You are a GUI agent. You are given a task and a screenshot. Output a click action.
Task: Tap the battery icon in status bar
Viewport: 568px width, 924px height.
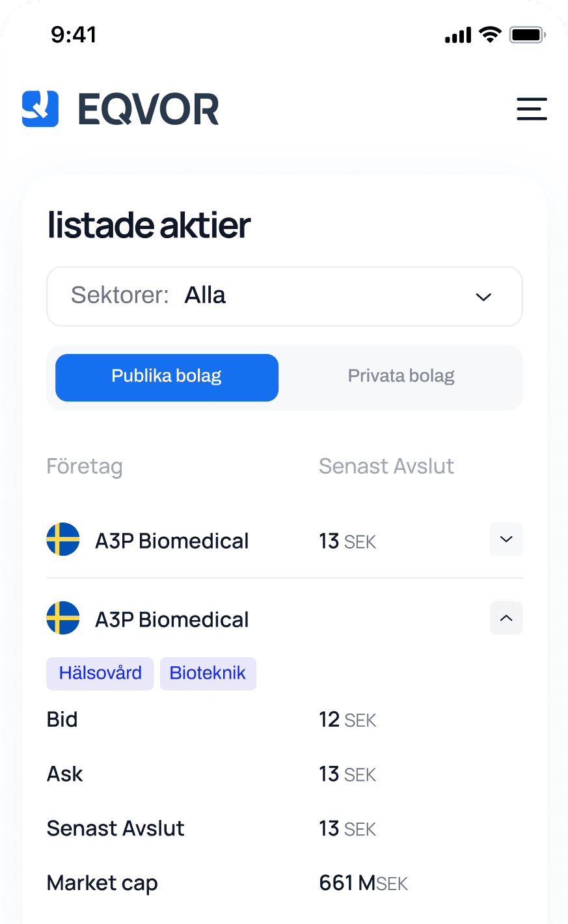tap(527, 34)
